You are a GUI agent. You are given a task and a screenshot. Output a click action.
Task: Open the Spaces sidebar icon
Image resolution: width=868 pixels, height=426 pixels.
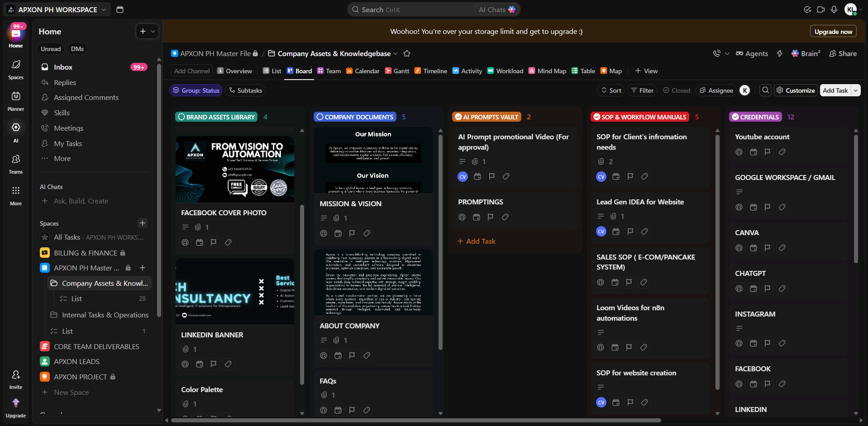[x=16, y=69]
